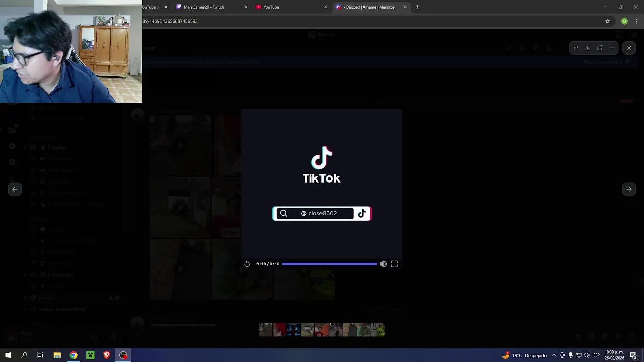
Task: Open the weather widget 19°C Despejado
Action: pyautogui.click(x=524, y=355)
